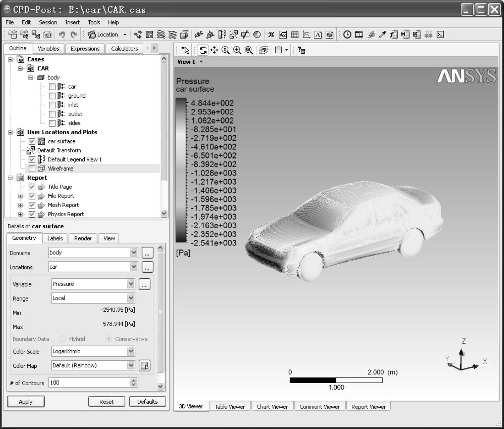Click the Contour icon in the toolbar
The height and width of the screenshot is (429, 504).
pos(149,35)
